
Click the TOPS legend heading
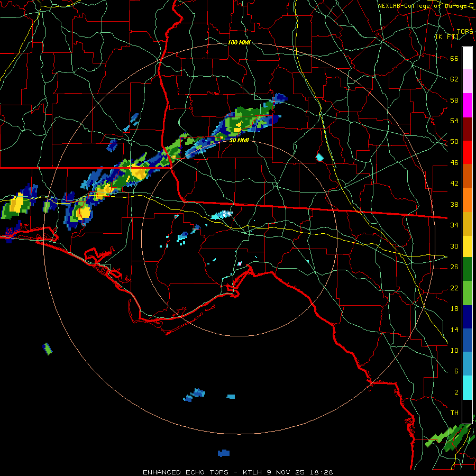tap(465, 31)
